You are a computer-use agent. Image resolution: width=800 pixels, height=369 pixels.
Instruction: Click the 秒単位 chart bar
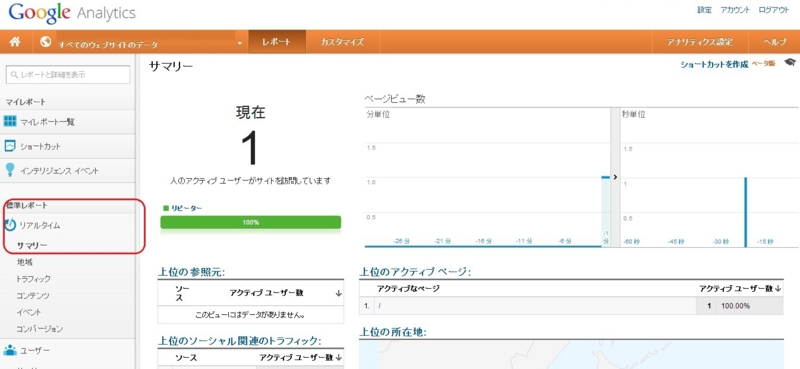pos(745,212)
